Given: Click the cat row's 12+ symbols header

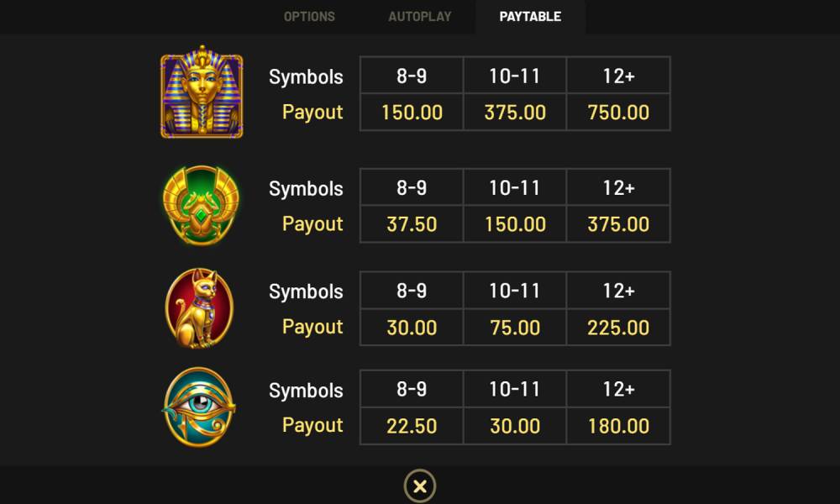Looking at the screenshot, I should (618, 291).
